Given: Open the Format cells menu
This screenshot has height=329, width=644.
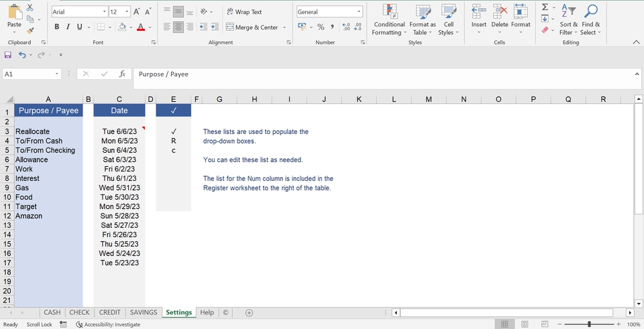Looking at the screenshot, I should point(521,19).
